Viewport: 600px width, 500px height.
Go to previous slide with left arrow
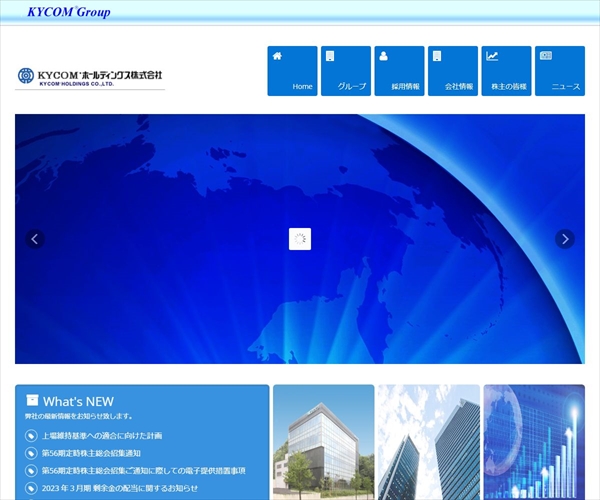(35, 239)
